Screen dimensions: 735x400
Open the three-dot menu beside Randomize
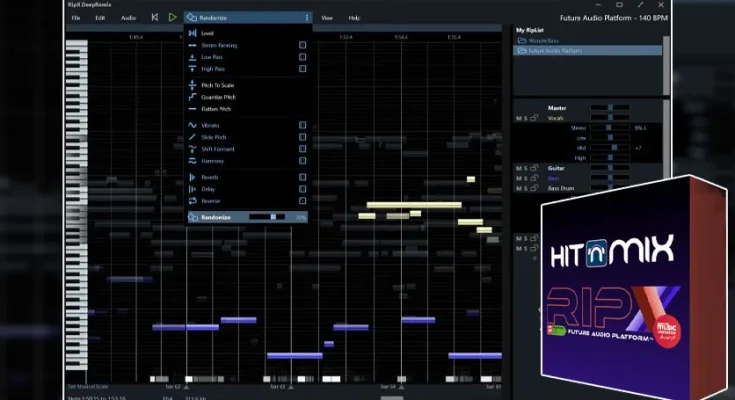pos(306,17)
